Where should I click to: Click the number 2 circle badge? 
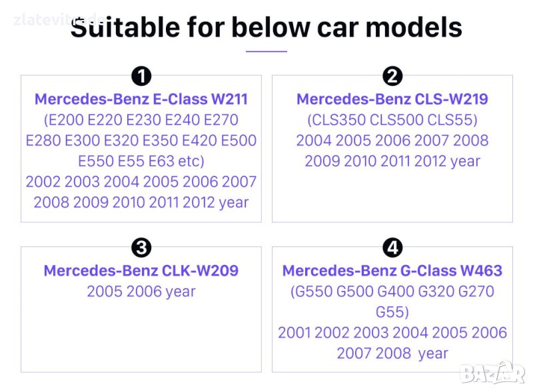pos(393,77)
